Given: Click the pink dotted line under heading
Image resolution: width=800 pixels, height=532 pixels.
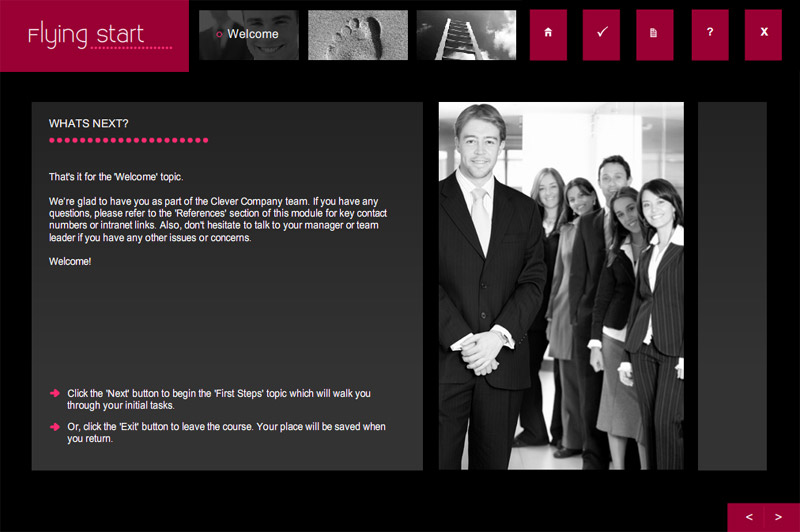Looking at the screenshot, I should [x=129, y=140].
